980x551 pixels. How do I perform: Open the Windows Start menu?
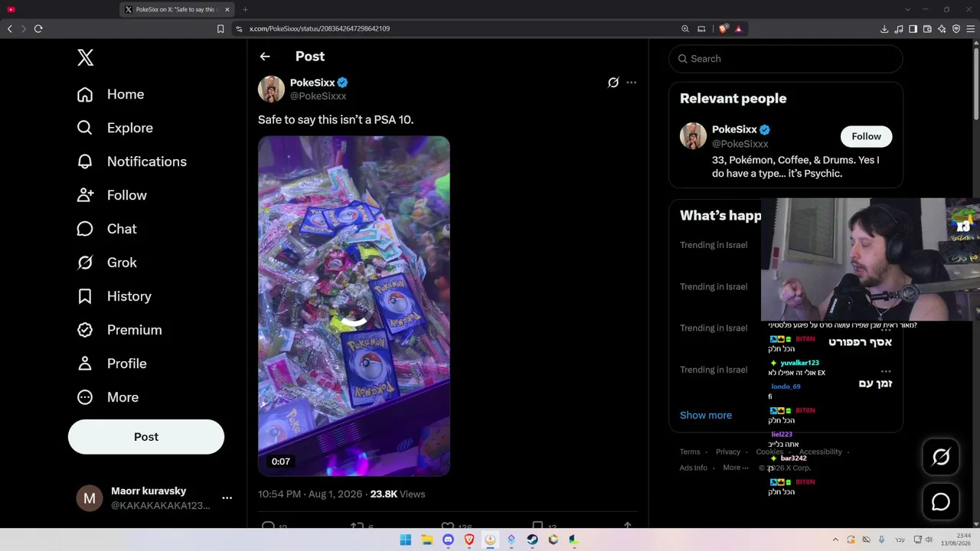tap(406, 540)
